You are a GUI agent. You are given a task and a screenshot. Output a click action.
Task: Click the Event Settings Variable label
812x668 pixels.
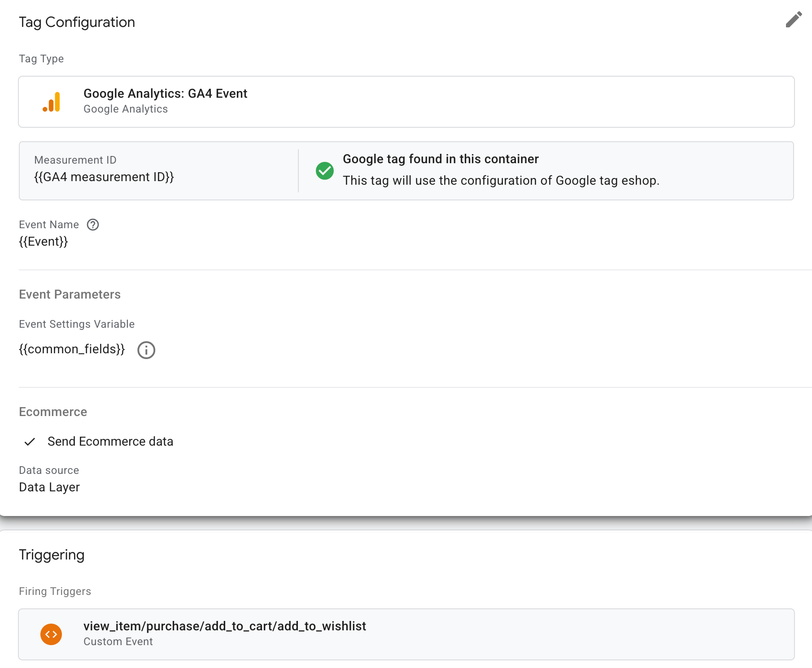click(77, 324)
